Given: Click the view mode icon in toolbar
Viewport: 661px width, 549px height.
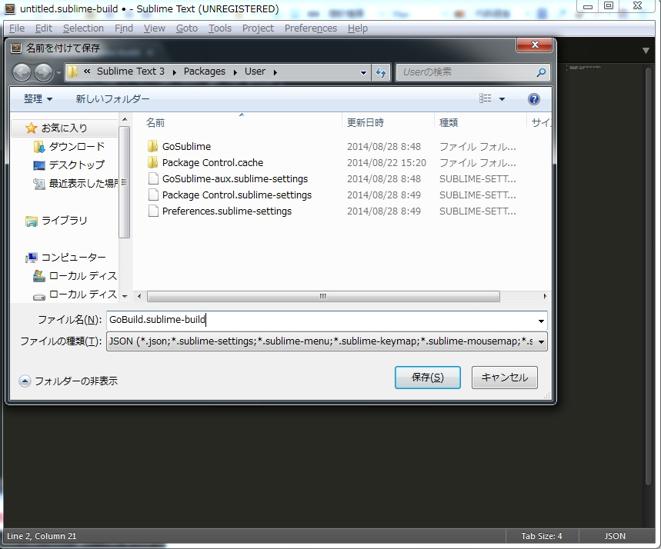Looking at the screenshot, I should 485,99.
